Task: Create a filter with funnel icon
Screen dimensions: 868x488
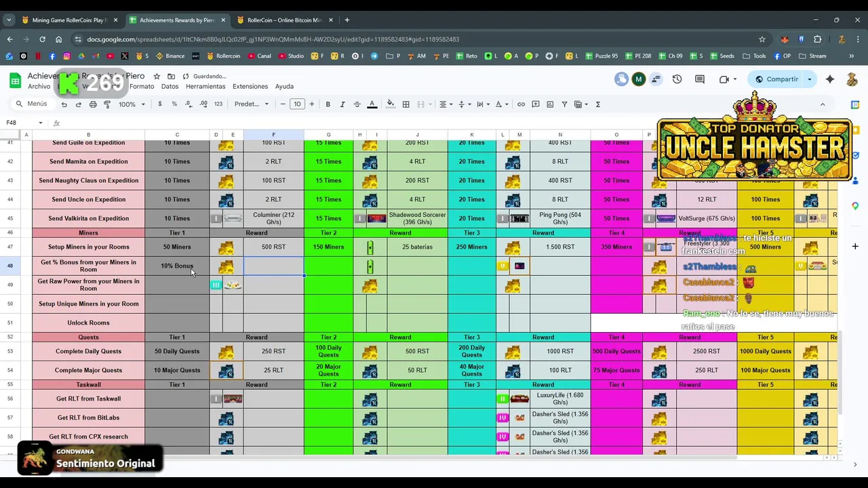Action: coord(564,104)
